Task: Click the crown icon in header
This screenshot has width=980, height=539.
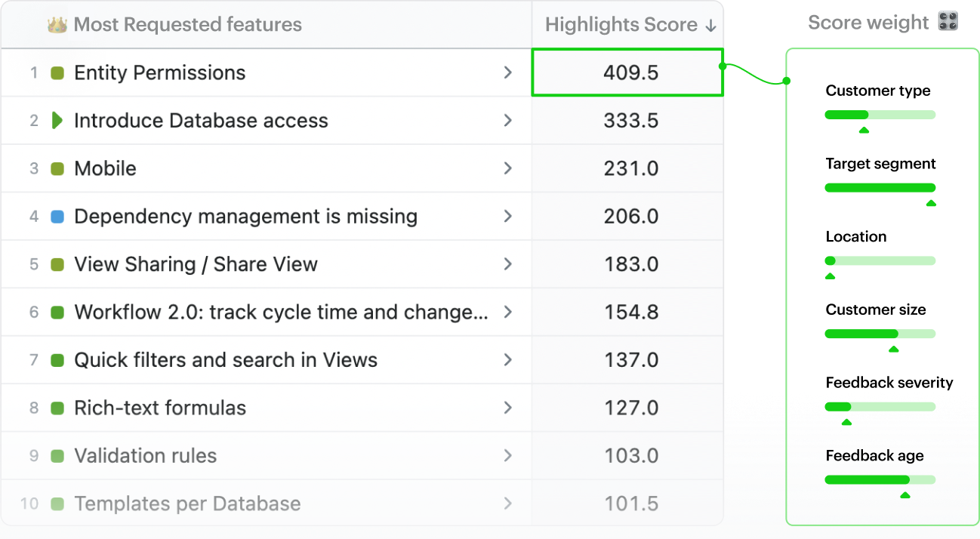Action: click(x=57, y=25)
